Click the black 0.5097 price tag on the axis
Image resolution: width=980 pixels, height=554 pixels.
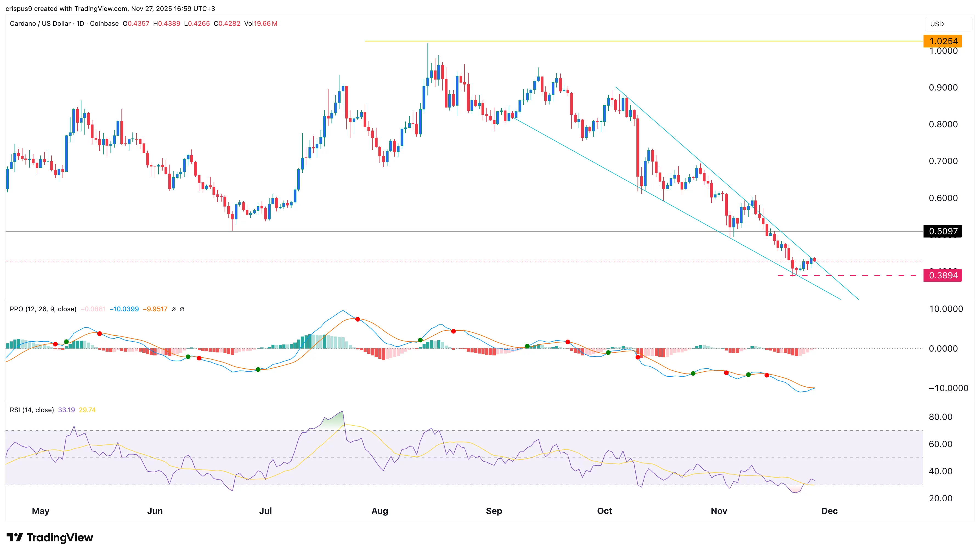(942, 231)
